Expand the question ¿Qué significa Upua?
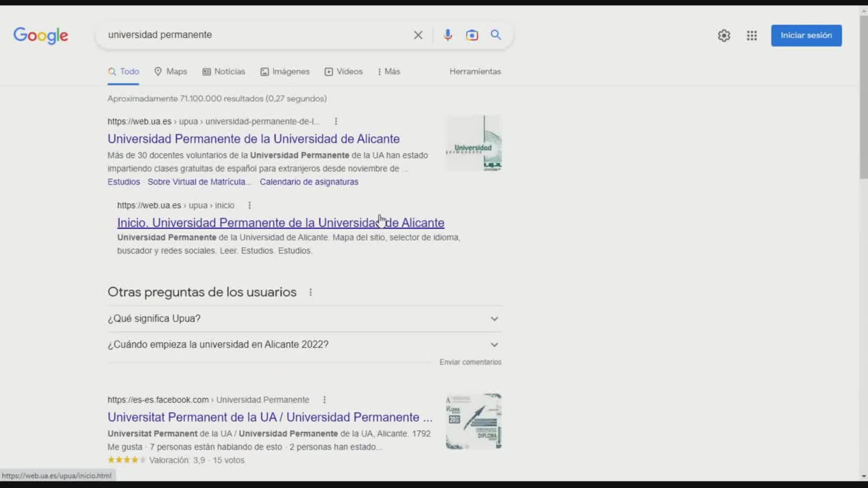The width and height of the screenshot is (868, 488). (305, 319)
